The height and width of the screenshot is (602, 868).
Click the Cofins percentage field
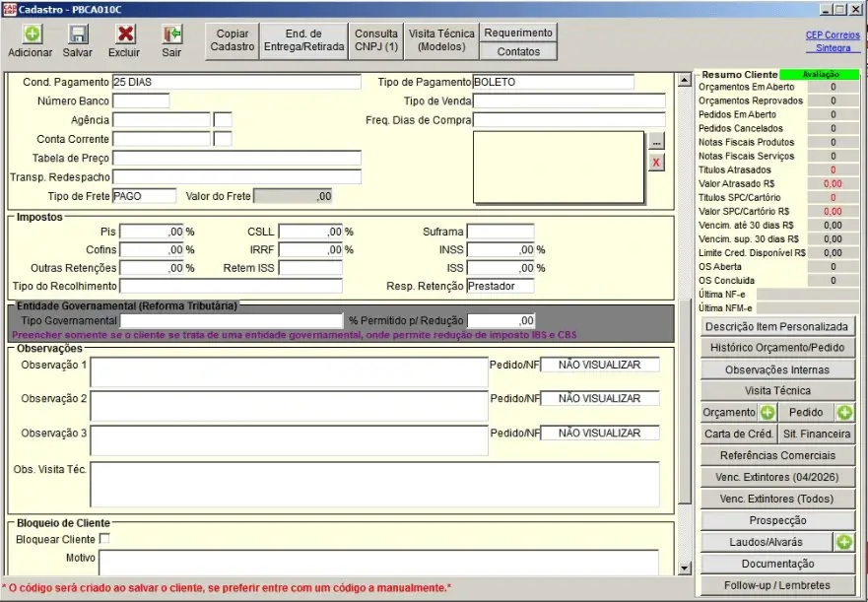click(152, 250)
